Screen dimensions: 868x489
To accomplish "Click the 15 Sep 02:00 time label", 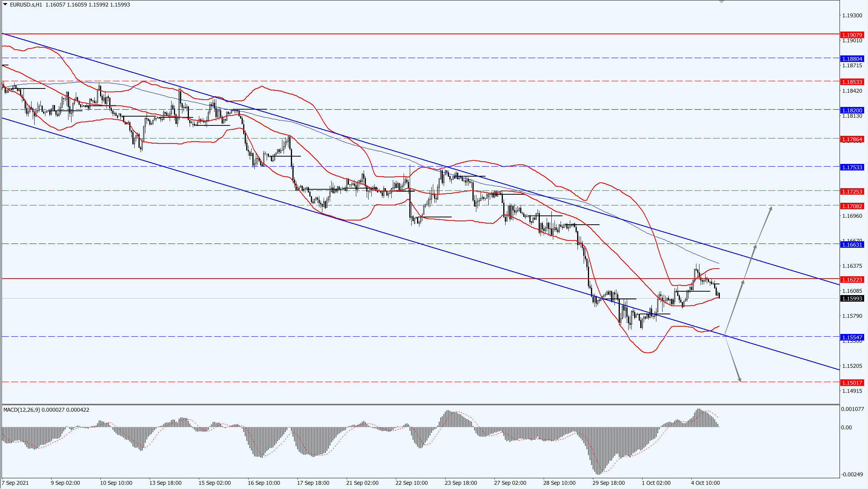I will 215,483.
